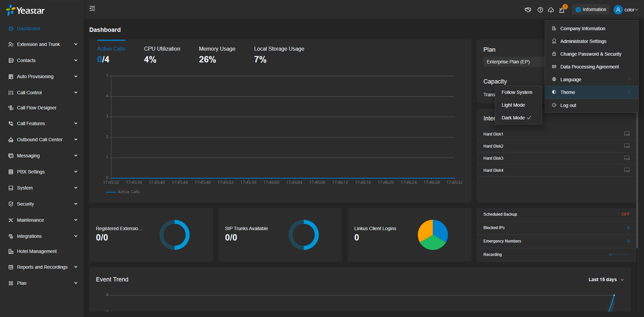Select Light Mode theme
This screenshot has width=644, height=317.
513,105
